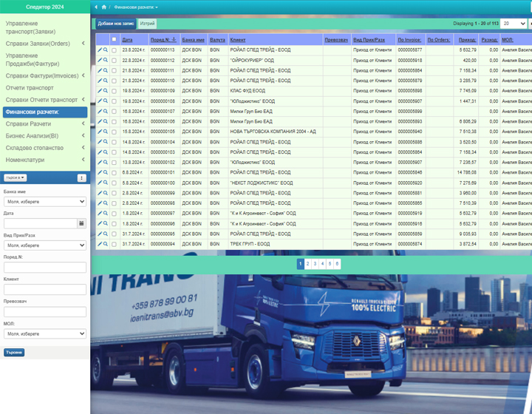Expand Бизнес Анализи(BI) menu
532x414 pixels.
point(45,136)
